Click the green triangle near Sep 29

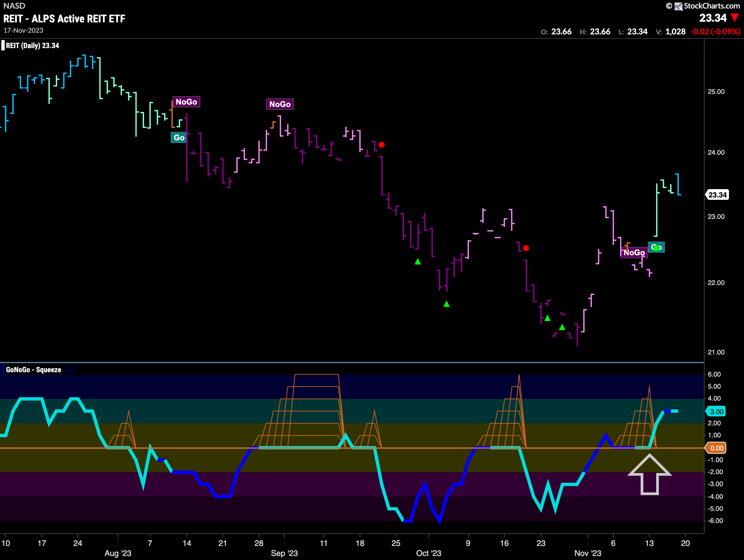[x=418, y=261]
